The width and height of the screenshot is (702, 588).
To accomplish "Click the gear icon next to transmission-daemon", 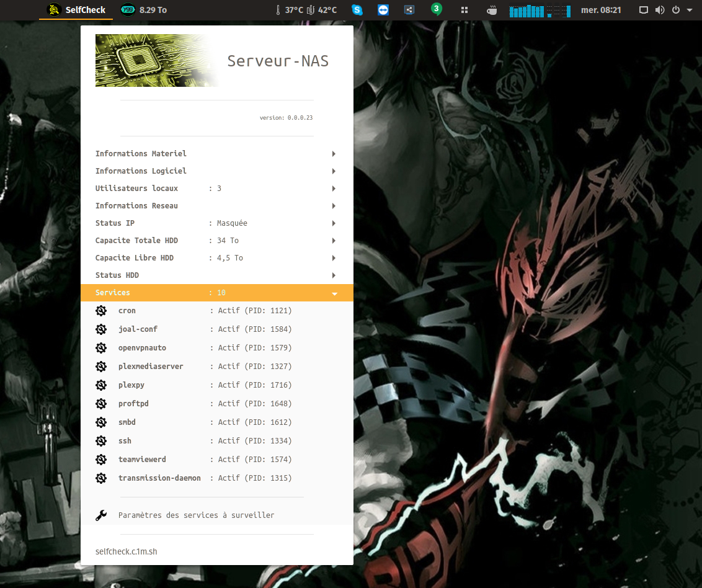I will point(101,478).
